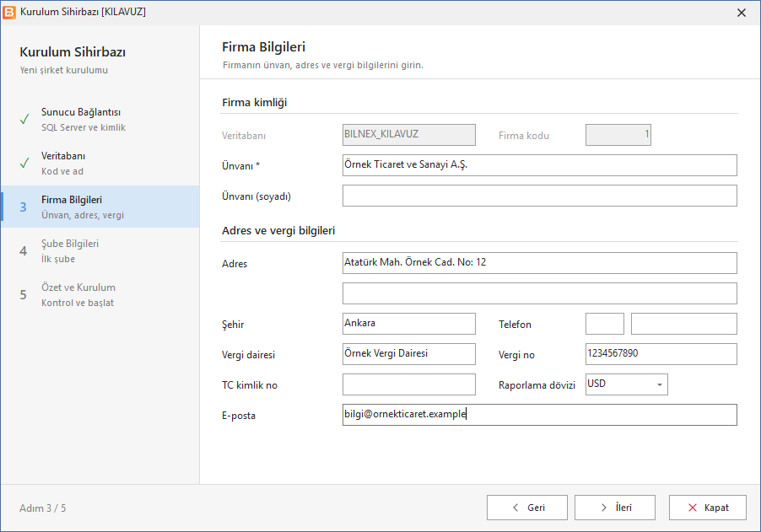Click the disabled Veritabanı field BILNEX_KILAVUZ
The image size is (761, 532).
tap(409, 135)
